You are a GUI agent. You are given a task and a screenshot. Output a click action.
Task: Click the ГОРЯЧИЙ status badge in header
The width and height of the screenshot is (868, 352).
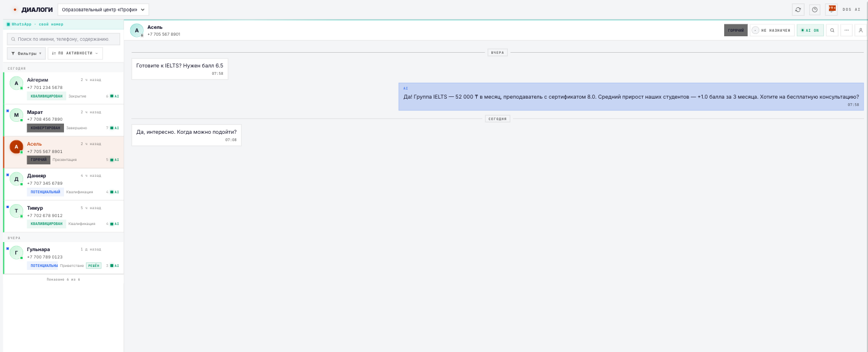[x=736, y=30]
